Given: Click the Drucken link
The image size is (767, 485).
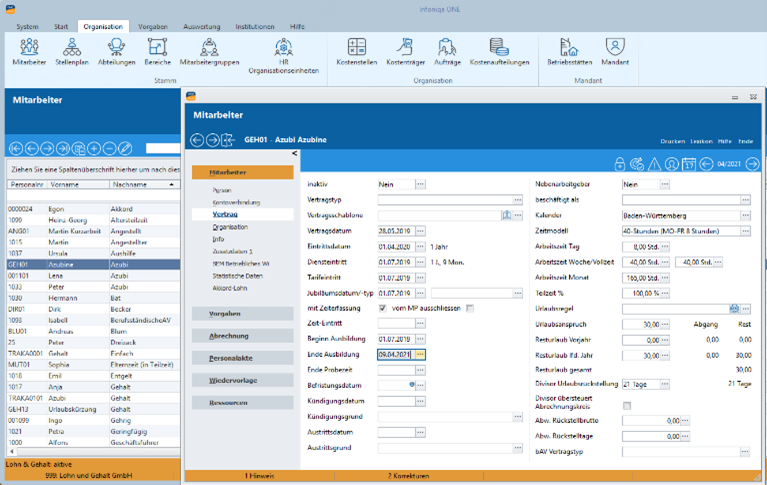Looking at the screenshot, I should coord(673,141).
